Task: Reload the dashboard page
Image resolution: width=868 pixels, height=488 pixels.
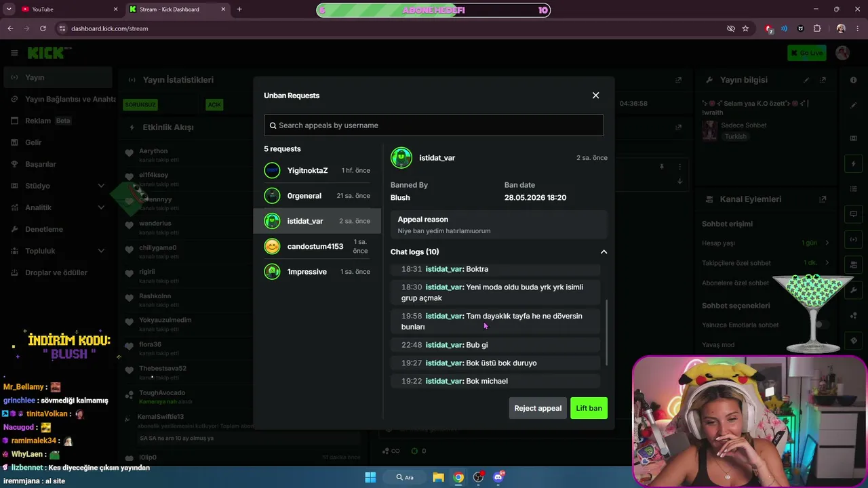Action: click(43, 28)
